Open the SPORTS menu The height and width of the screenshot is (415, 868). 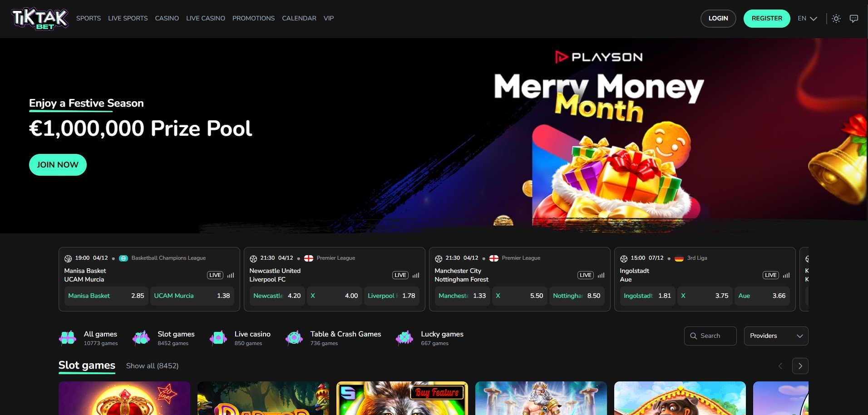pos(89,19)
